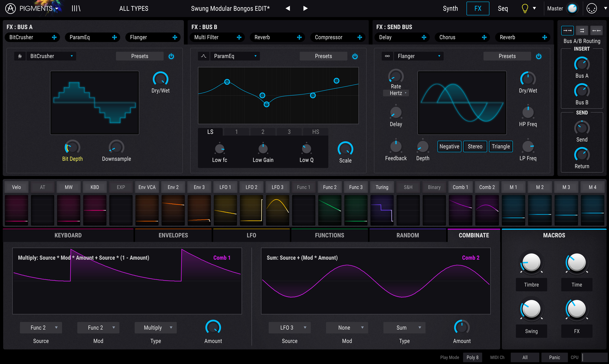The height and width of the screenshot is (364, 609).
Task: Switch to the Synth tab
Action: (450, 9)
